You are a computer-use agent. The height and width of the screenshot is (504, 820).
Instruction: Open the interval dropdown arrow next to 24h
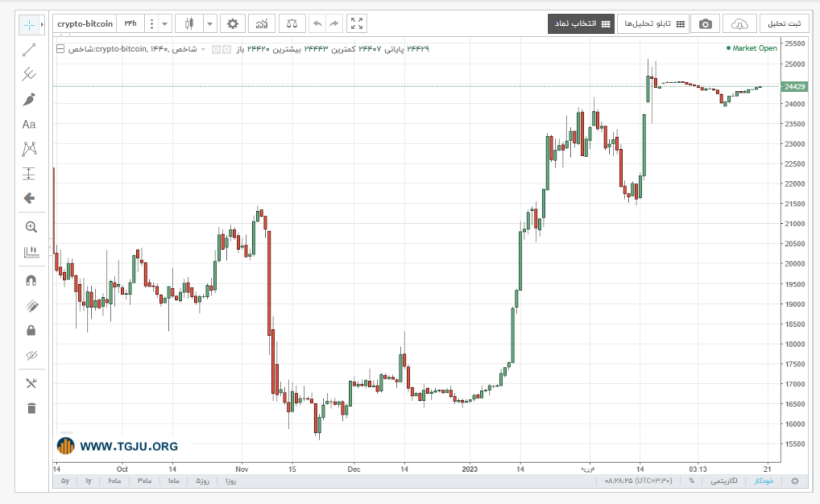pyautogui.click(x=164, y=24)
